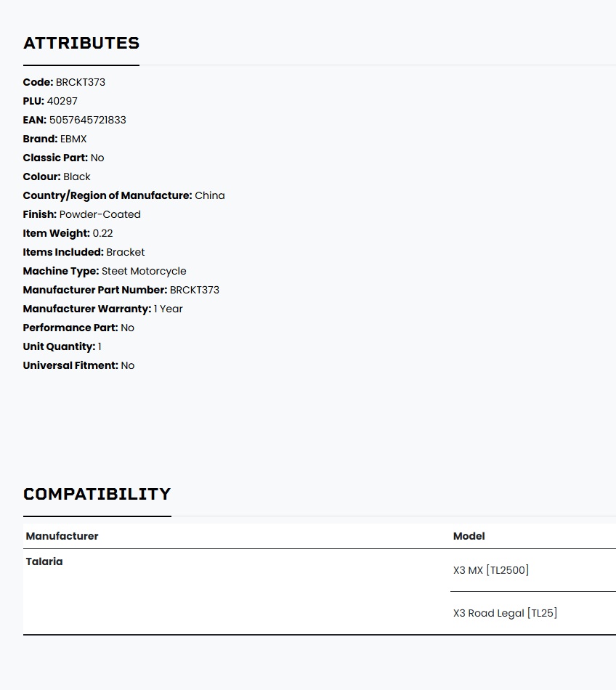Click the Item Weight 0.22 line
The image size is (616, 690).
[x=68, y=234]
